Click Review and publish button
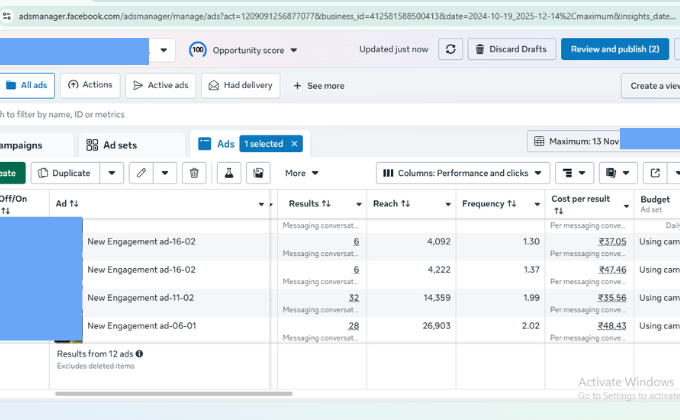This screenshot has height=420, width=680. pyautogui.click(x=614, y=50)
